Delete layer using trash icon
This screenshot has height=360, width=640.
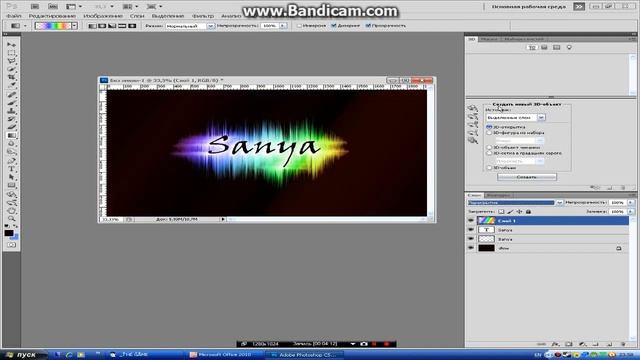pos(623,344)
